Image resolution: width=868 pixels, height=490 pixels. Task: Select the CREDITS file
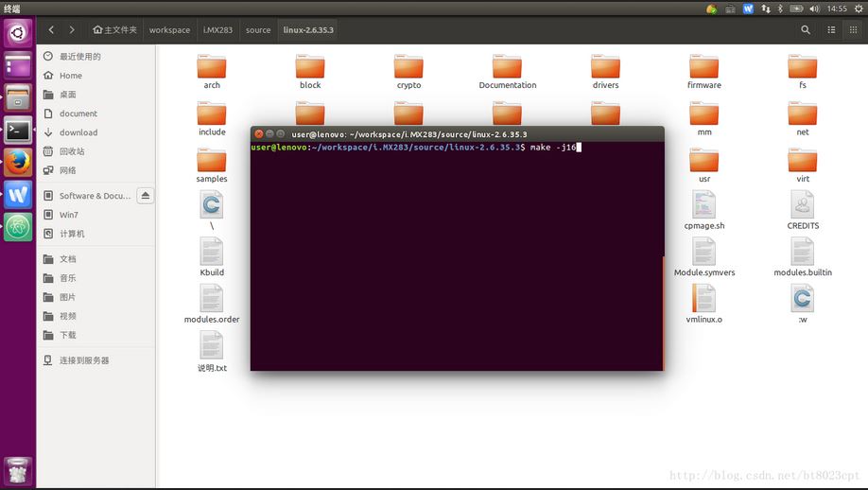pos(803,210)
